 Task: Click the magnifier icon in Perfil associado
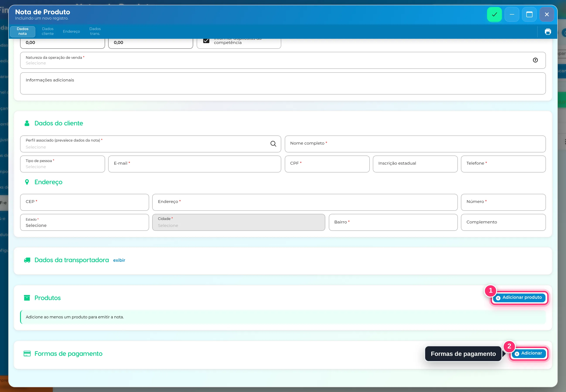click(x=273, y=144)
